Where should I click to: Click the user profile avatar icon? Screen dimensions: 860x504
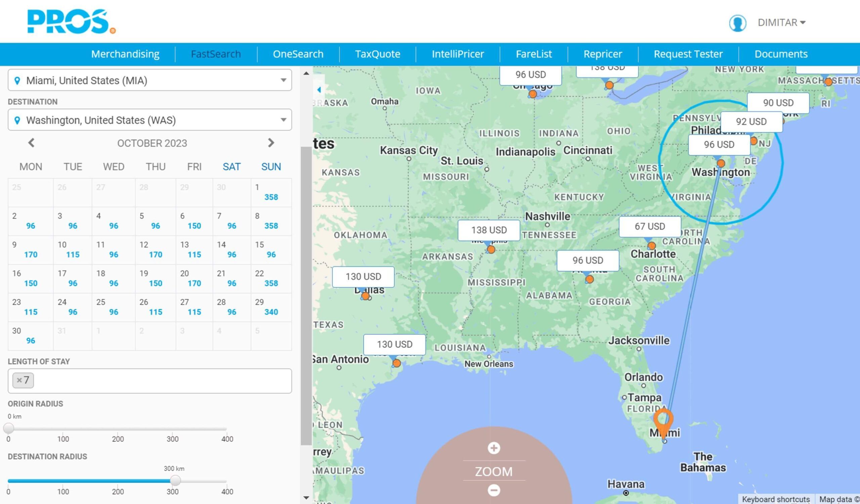point(737,23)
